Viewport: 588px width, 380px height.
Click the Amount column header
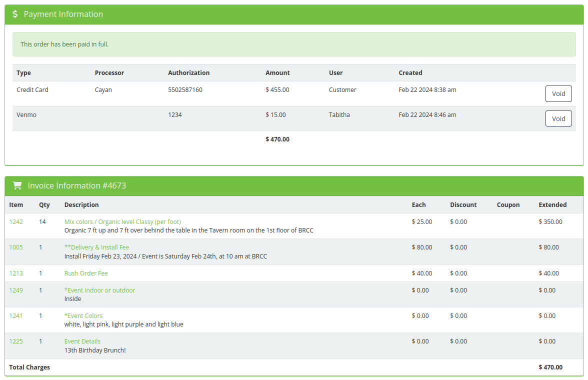tap(277, 73)
